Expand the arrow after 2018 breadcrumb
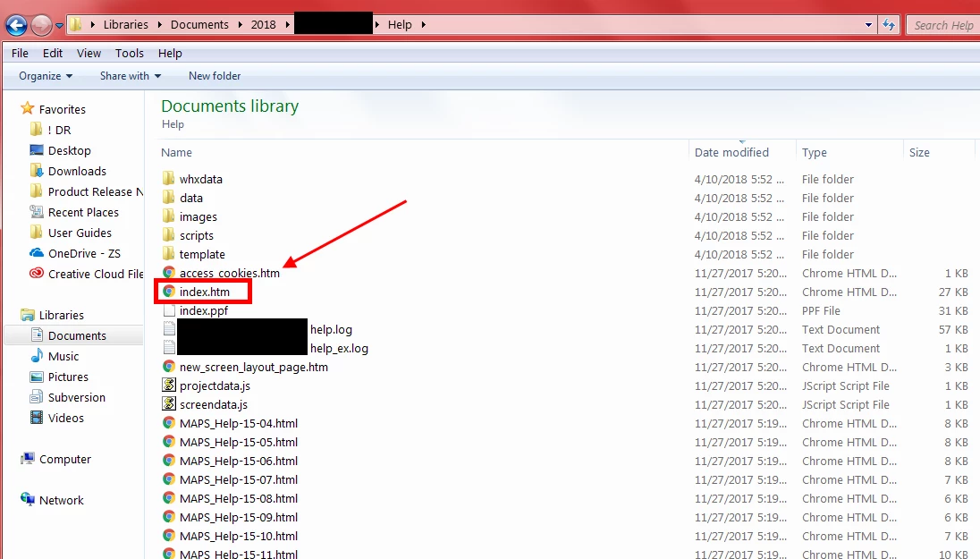980x559 pixels. click(x=288, y=24)
